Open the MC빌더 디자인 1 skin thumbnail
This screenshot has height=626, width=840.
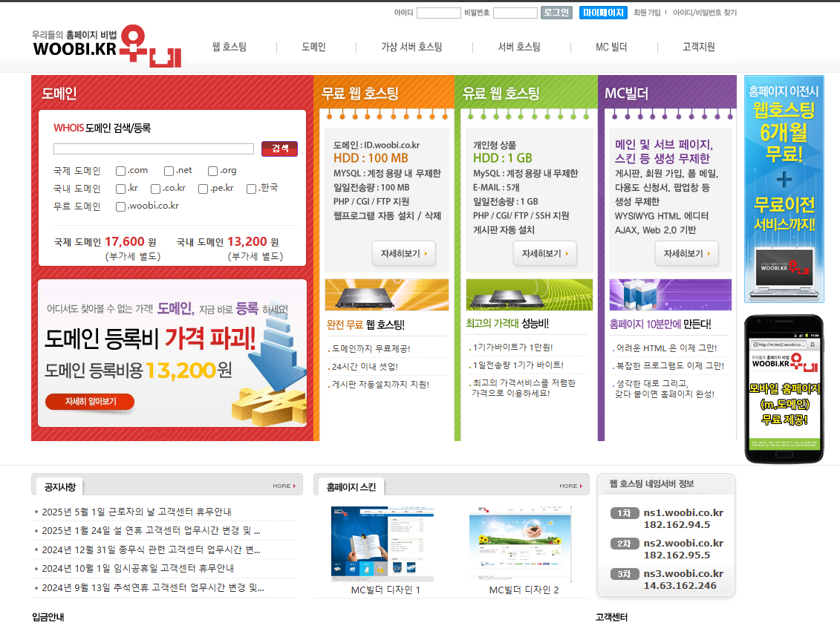(x=382, y=544)
